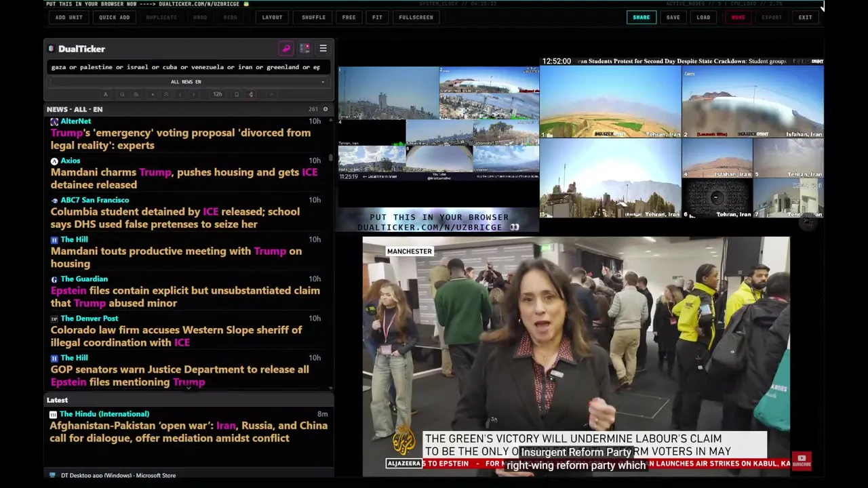The image size is (868, 488).
Task: Click the font size 'A' icon in ticker controls
Action: (106, 94)
